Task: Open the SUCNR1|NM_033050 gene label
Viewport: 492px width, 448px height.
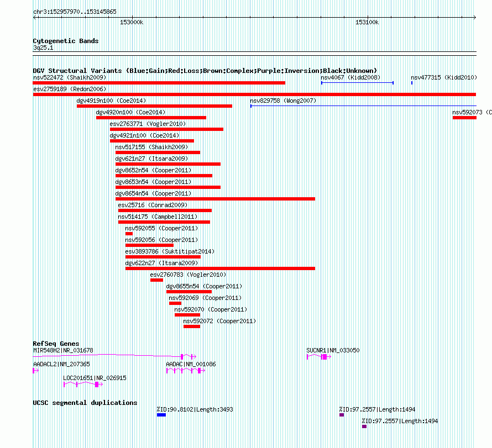Action: tap(333, 350)
